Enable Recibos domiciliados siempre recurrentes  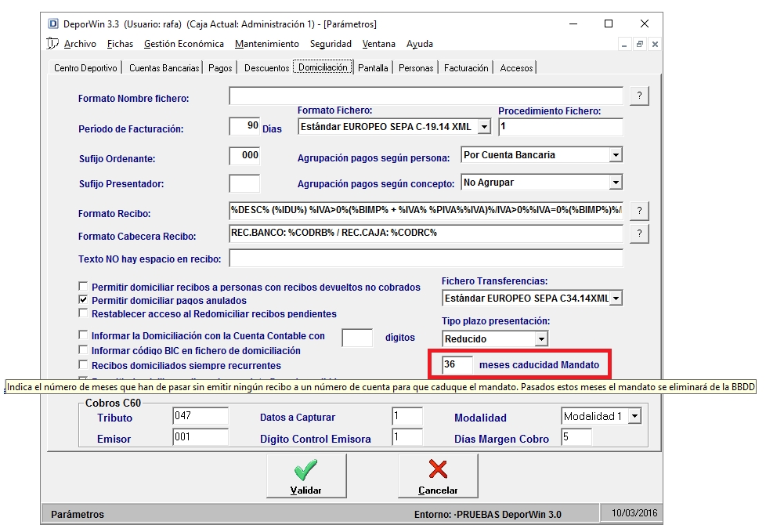pos(84,364)
